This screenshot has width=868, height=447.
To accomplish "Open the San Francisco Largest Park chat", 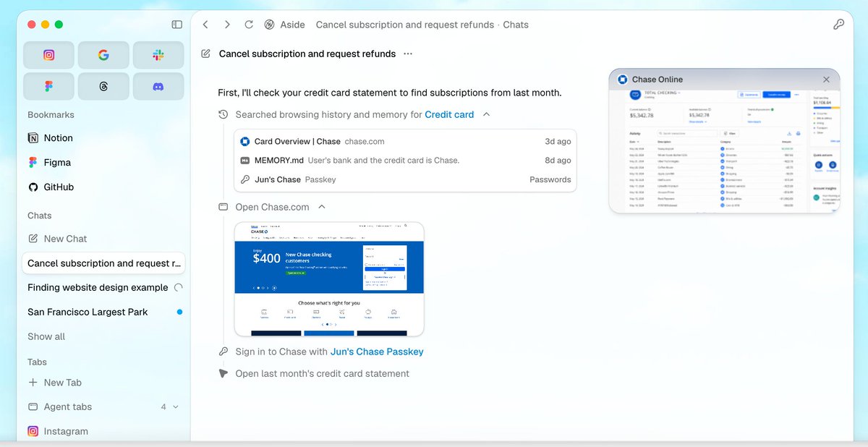I will pyautogui.click(x=103, y=312).
